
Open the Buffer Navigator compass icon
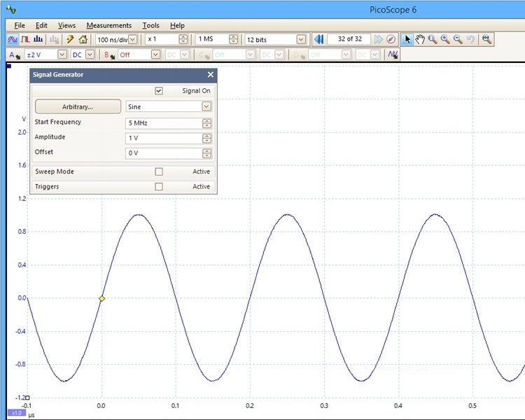(x=391, y=39)
